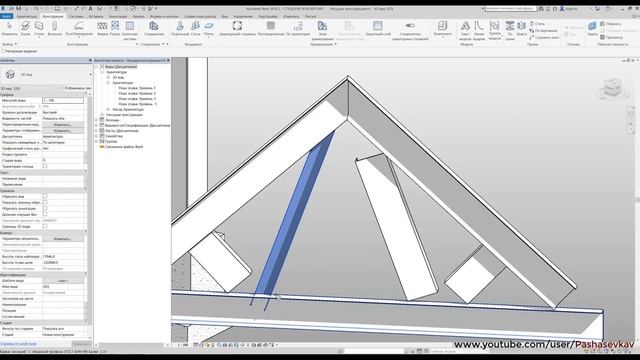Open the Select (Выбор) panel dropdown
Viewport: 640px width, 360px height.
pos(9,44)
